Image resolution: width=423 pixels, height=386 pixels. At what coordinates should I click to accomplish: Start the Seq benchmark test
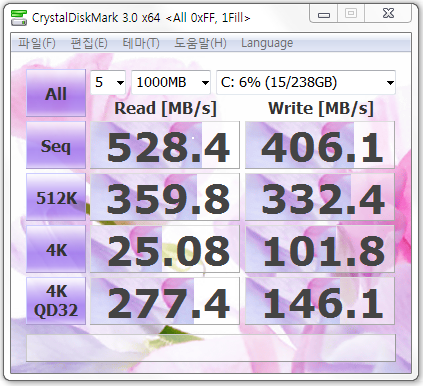[x=56, y=145]
